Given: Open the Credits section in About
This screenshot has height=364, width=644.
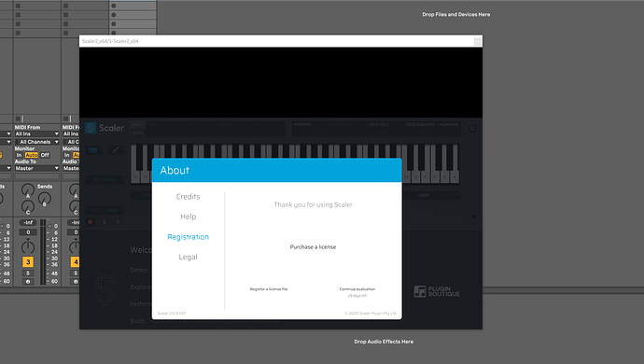Looking at the screenshot, I should (x=189, y=197).
